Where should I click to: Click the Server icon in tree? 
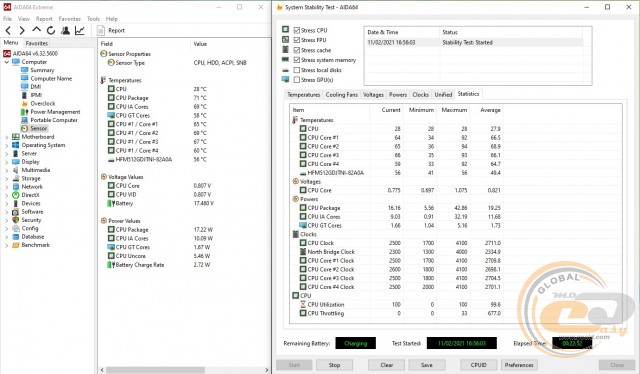click(x=16, y=154)
